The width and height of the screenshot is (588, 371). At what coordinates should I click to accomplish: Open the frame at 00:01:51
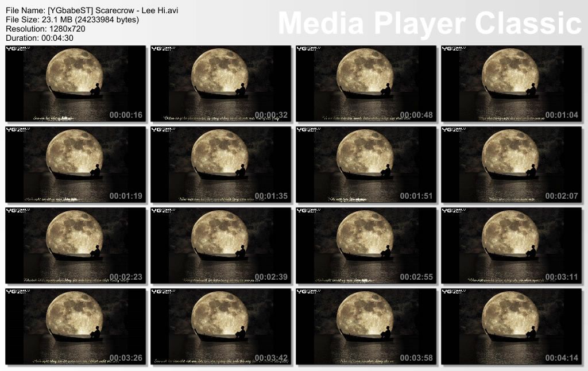click(366, 164)
